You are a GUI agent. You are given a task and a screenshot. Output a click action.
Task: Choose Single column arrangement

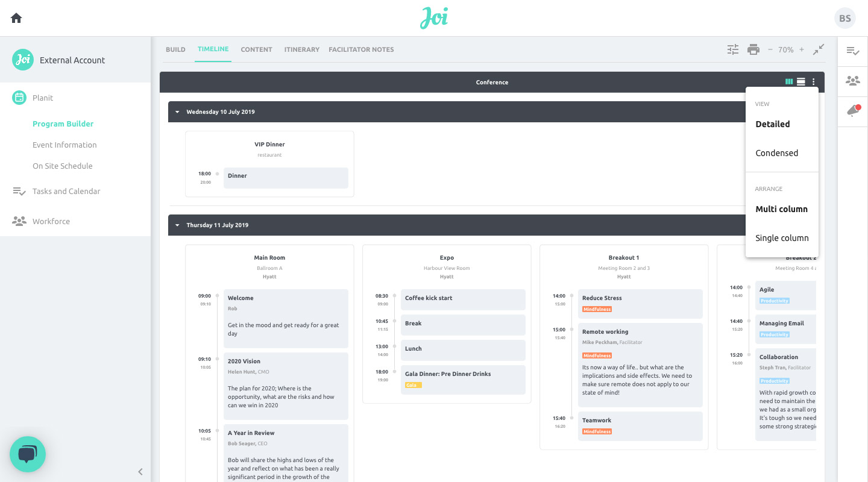pos(782,238)
